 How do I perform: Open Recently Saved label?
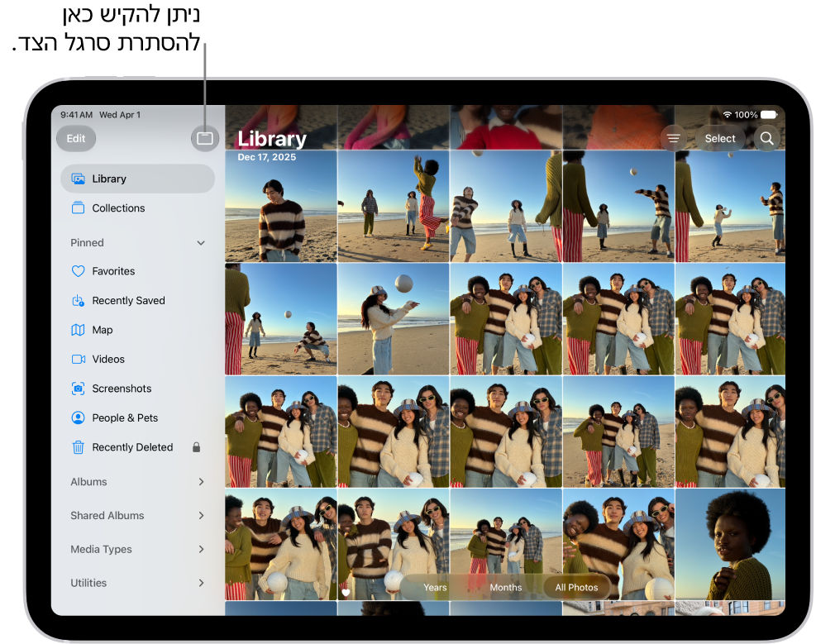pyautogui.click(x=128, y=301)
